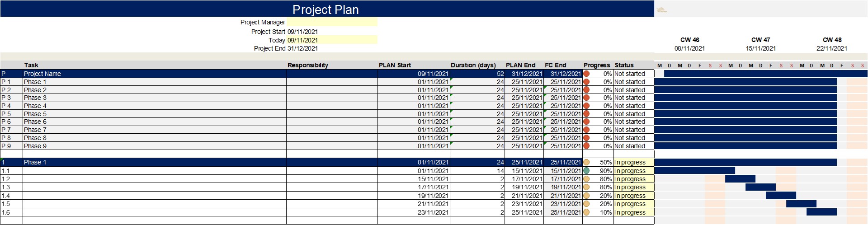Click the Duration (days) column header

point(473,65)
